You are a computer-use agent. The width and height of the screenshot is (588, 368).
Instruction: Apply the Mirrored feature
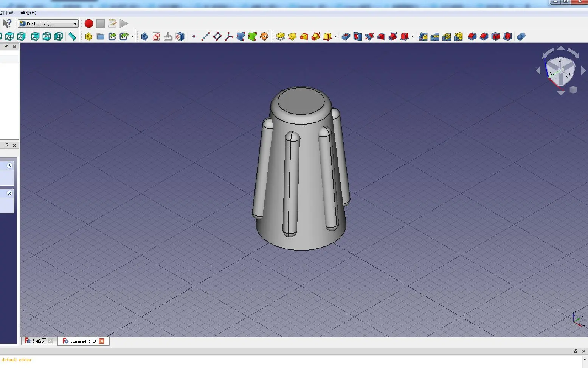pos(423,36)
